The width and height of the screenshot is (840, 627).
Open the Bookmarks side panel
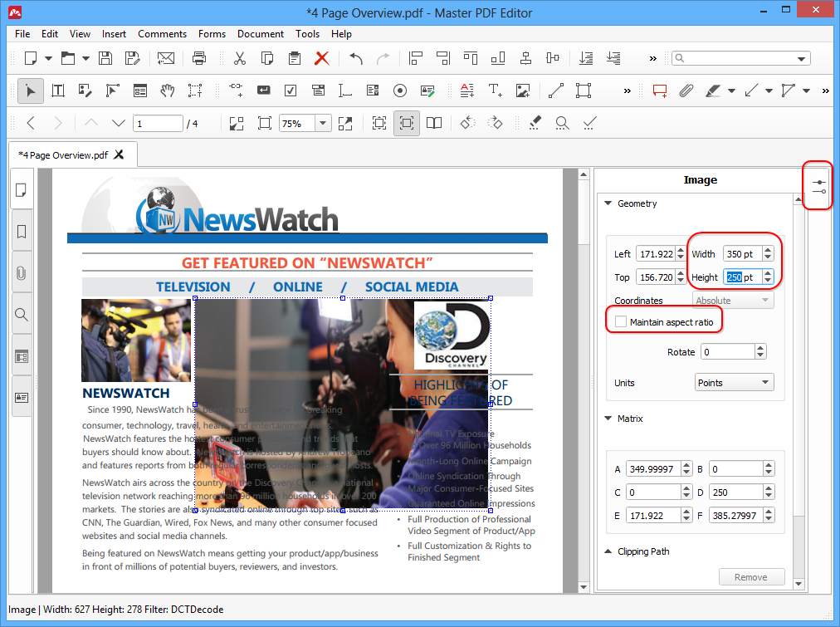pos(22,232)
